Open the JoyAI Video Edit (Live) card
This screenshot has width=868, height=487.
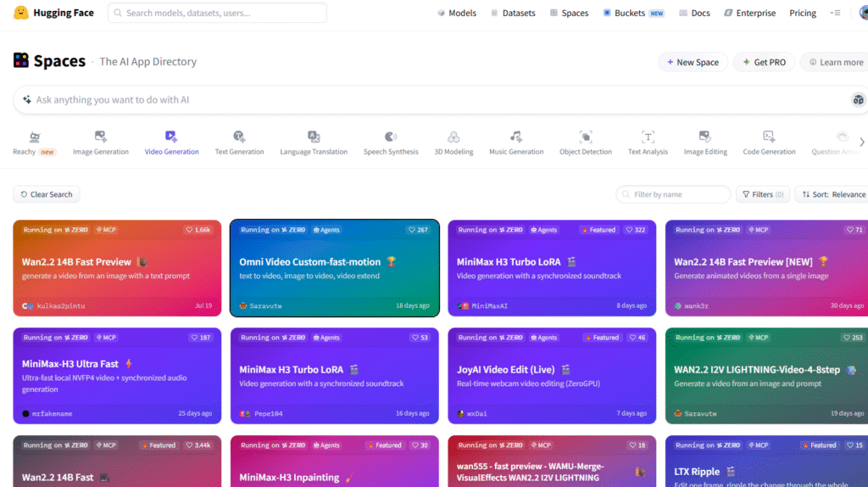[x=552, y=376]
